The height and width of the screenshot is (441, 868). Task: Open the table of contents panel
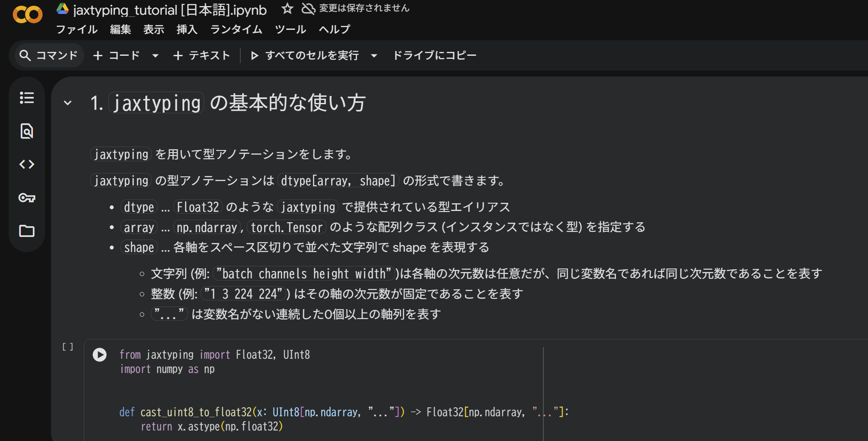[27, 98]
